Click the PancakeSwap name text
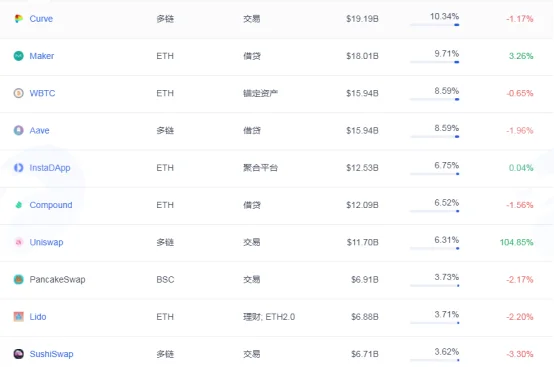Screen dimensions: 554x367 [x=57, y=279]
